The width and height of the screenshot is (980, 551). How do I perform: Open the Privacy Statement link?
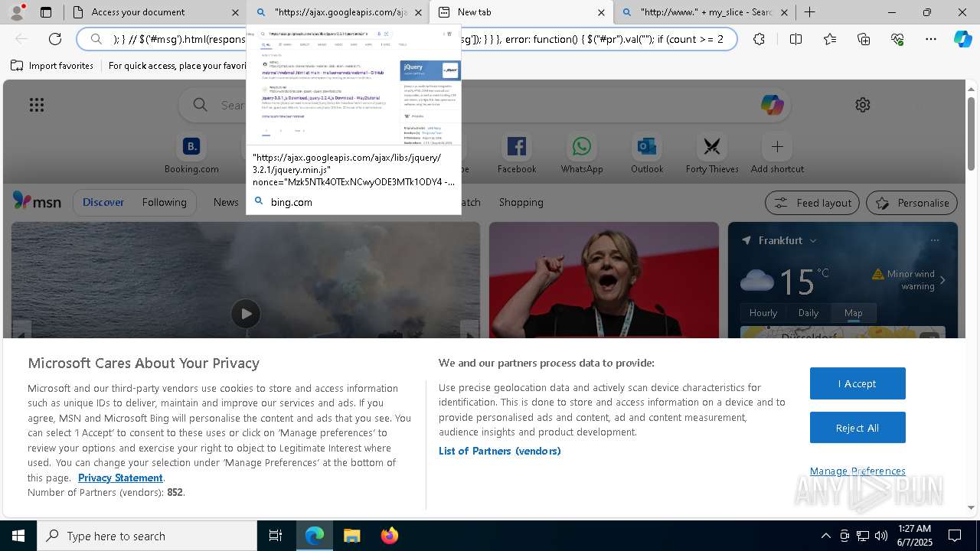click(x=120, y=478)
